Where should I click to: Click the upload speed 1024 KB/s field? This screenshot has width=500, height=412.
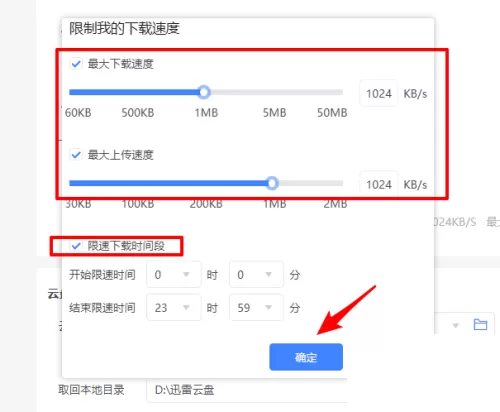point(379,184)
